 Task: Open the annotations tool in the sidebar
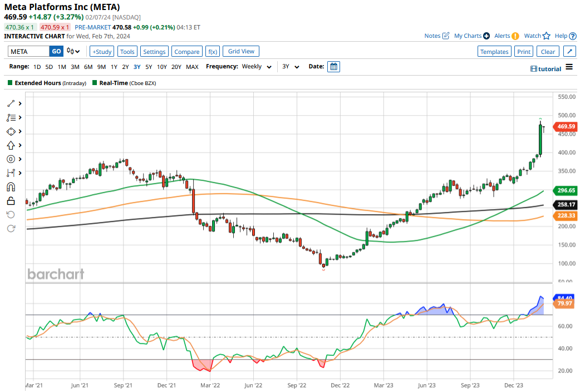[x=10, y=117]
